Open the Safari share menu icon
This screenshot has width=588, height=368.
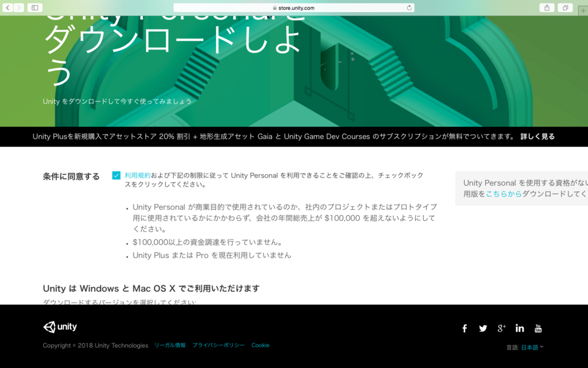(547, 7)
